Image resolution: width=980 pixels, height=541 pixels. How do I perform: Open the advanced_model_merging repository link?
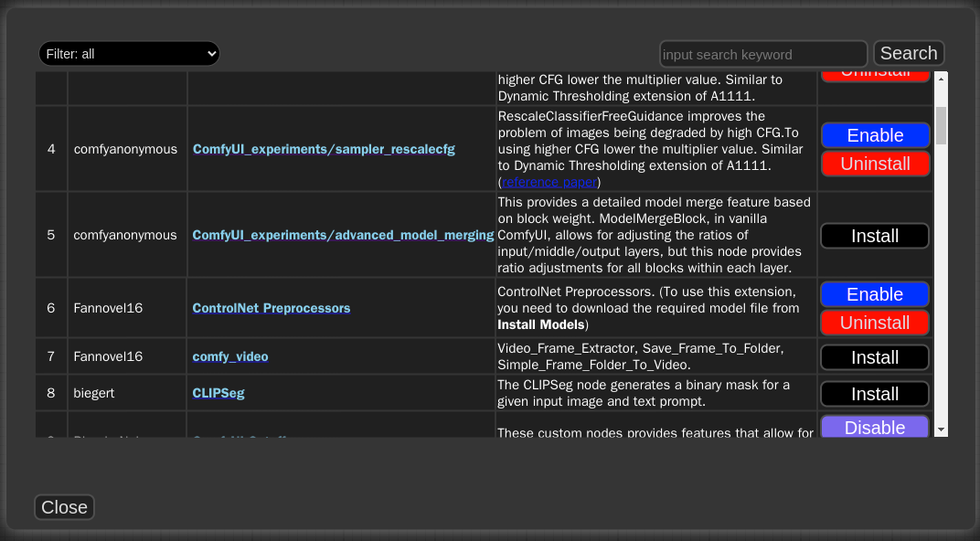coord(343,235)
